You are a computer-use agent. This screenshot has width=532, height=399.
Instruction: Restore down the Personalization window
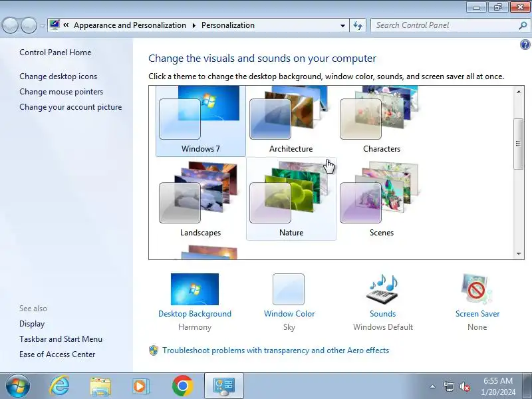[x=497, y=7]
